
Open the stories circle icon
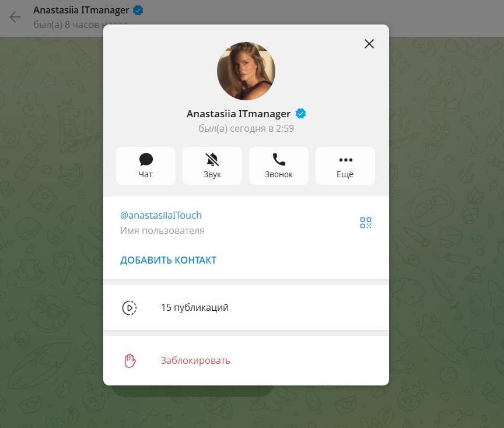coord(129,308)
